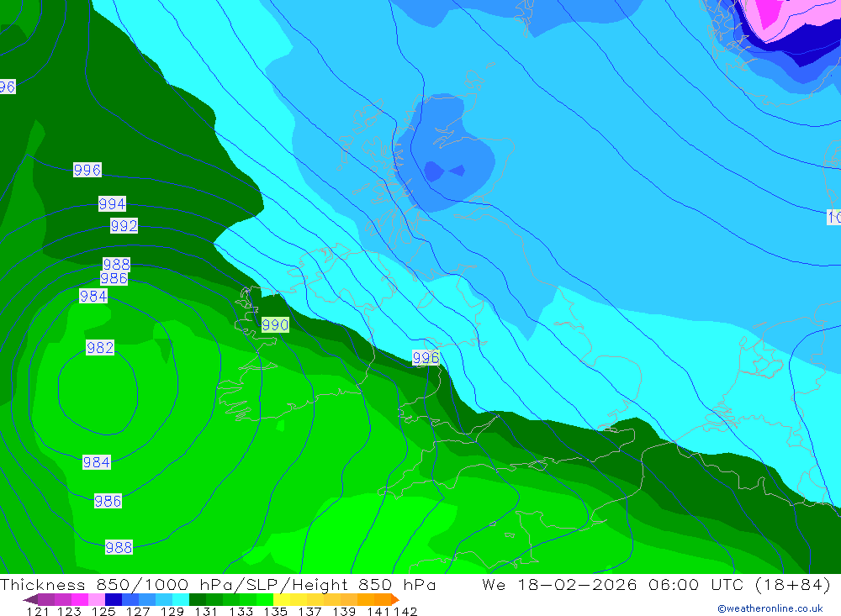Click the 990 isobar label over western Ireland
The height and width of the screenshot is (616, 841).
tap(275, 324)
